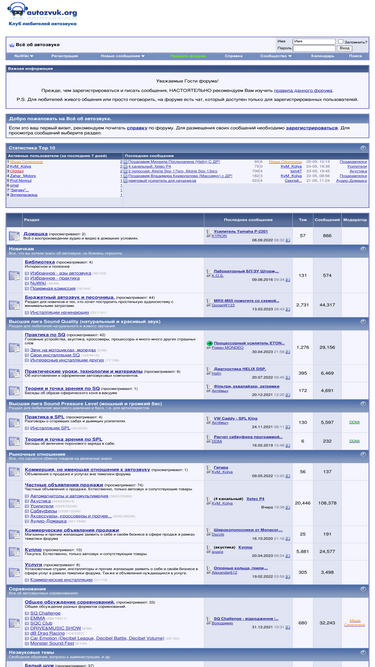Screen dimensions: 375x667
Task: Open the Бюджетный автозвук и песочница forum
Action: (x=69, y=297)
